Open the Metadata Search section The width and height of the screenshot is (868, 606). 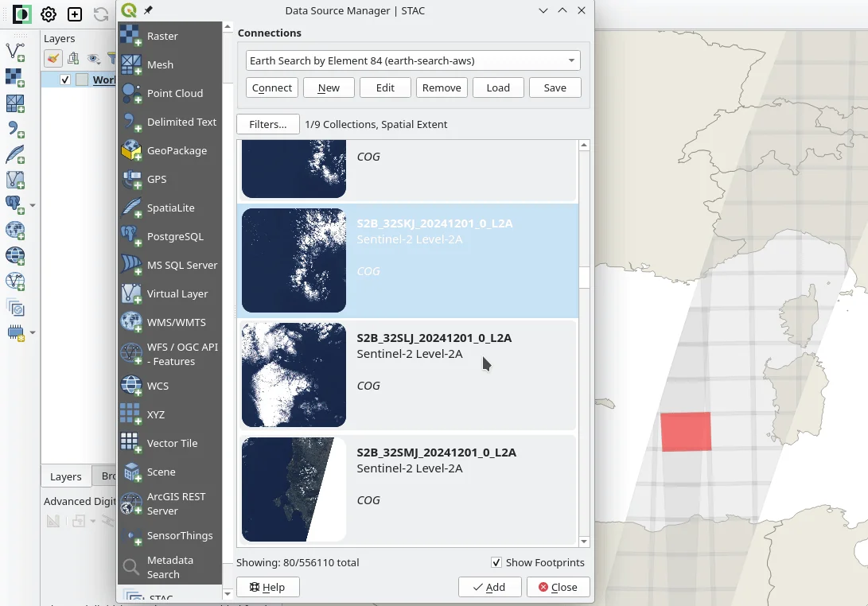(x=169, y=568)
